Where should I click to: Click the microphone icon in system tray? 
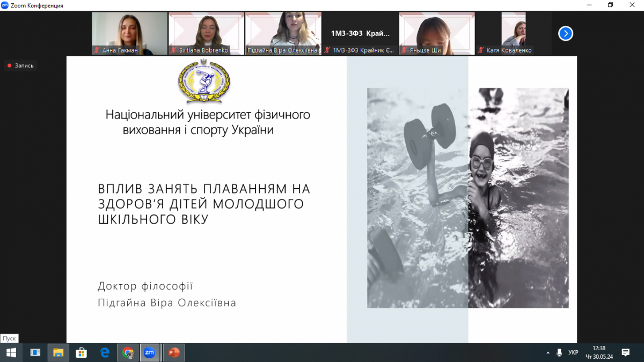point(560,352)
